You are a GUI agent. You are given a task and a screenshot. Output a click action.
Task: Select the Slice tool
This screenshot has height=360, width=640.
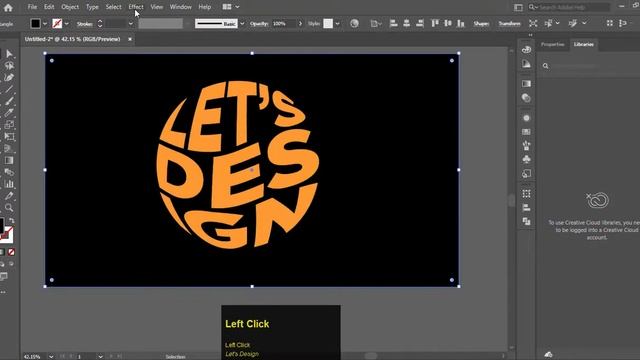[9, 196]
